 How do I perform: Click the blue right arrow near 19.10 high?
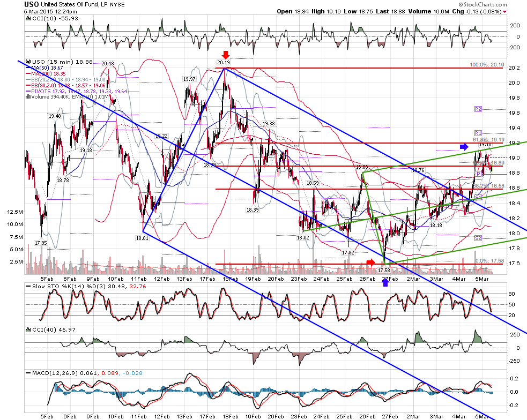tap(464, 146)
